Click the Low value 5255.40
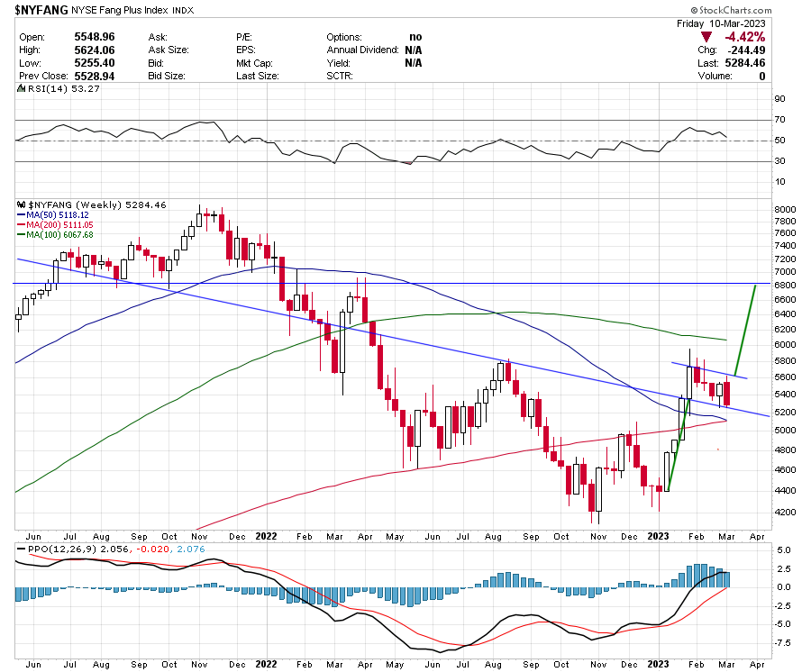Screen dimensions: 811x672 [95, 63]
